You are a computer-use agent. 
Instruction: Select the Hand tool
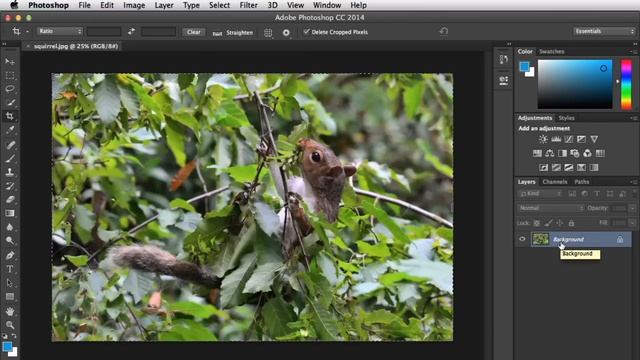tap(10, 311)
